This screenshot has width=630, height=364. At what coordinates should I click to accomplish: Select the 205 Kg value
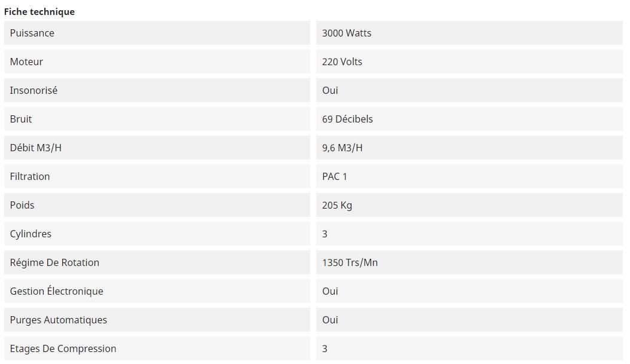coord(337,206)
